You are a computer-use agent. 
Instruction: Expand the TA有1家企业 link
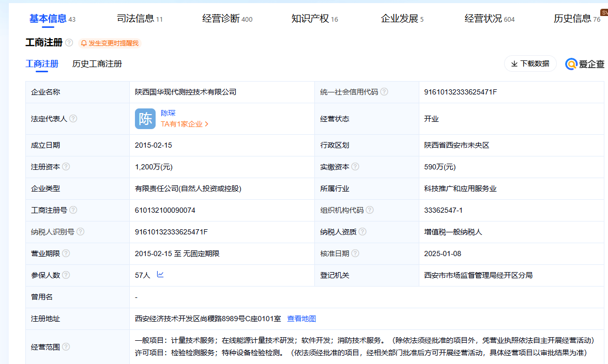point(185,124)
